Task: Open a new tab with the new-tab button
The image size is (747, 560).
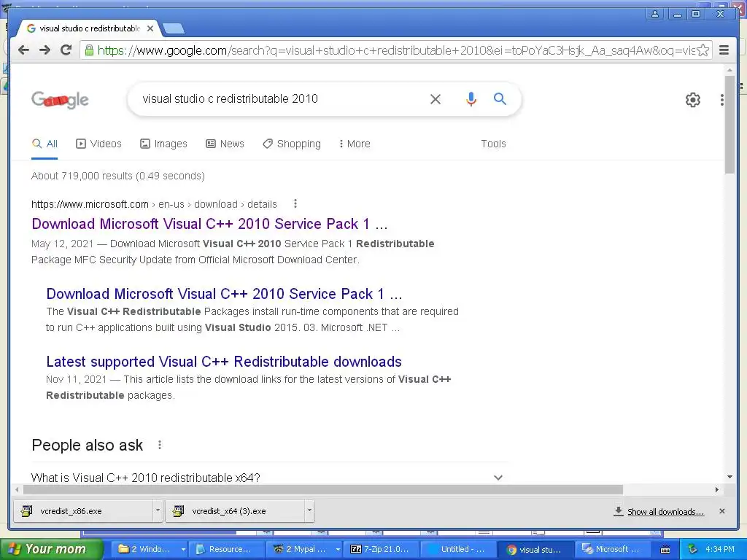Action: coord(174,29)
